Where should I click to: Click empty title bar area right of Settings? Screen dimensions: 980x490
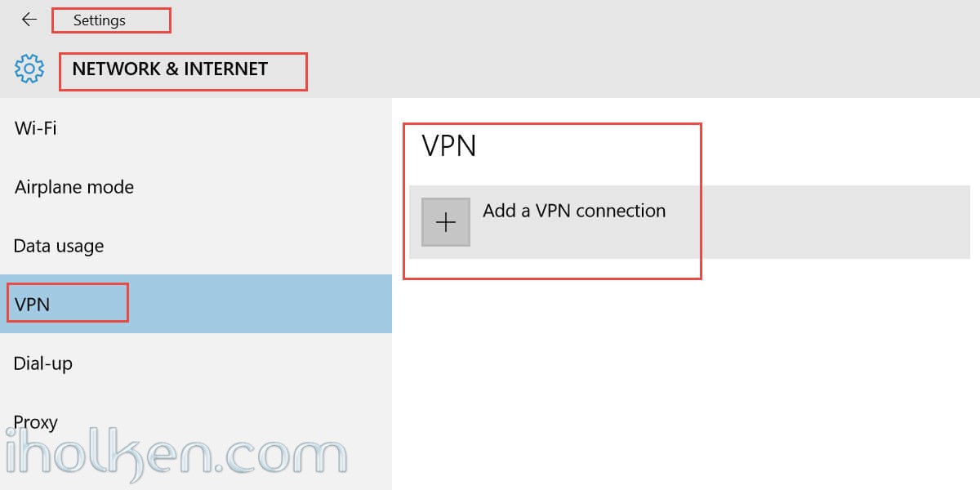coord(572,20)
